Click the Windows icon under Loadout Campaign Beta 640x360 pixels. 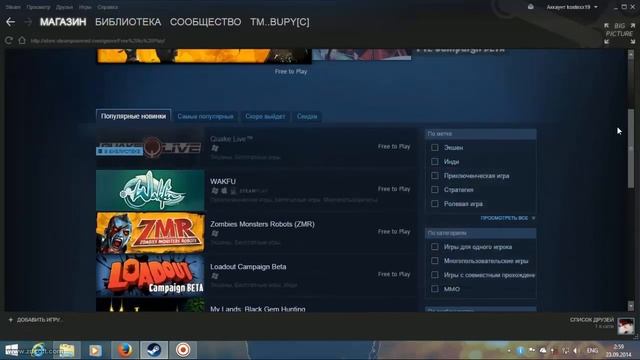point(215,276)
